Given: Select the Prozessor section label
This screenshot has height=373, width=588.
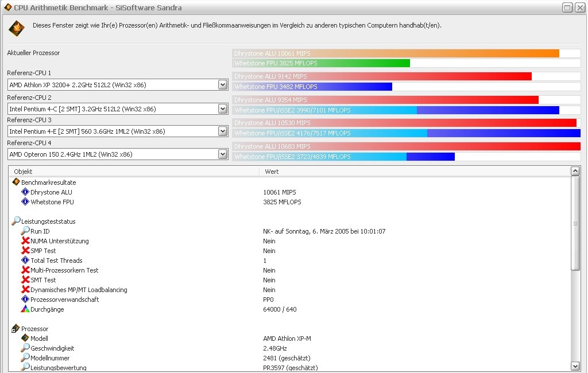Looking at the screenshot, I should pyautogui.click(x=34, y=329).
